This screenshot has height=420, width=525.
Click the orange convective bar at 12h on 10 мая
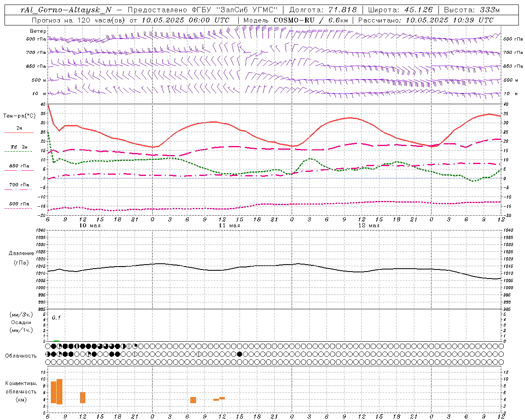[x=82, y=397]
